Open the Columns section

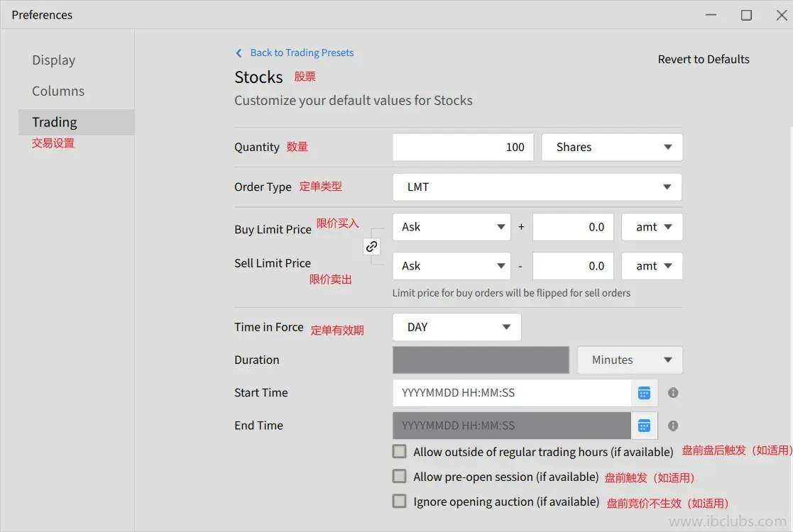click(58, 92)
